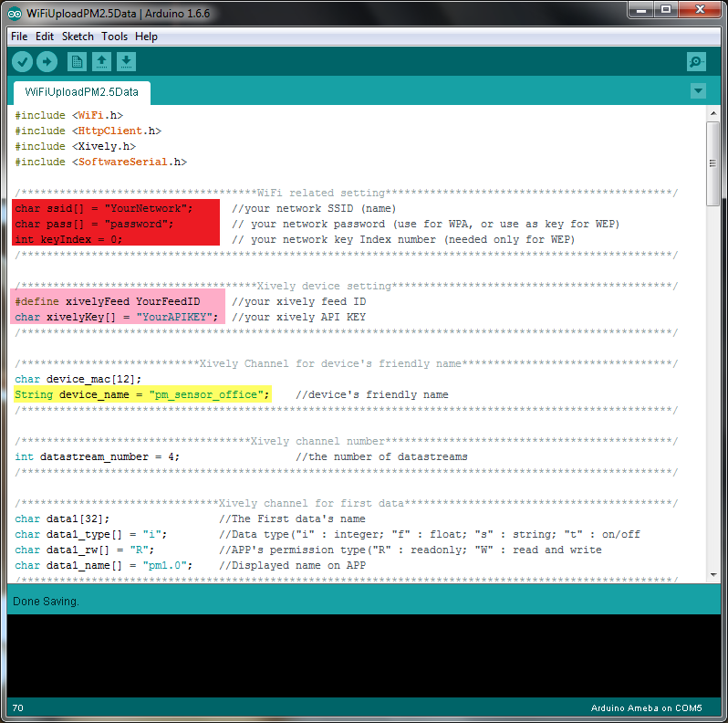Open the Help menu
728x723 pixels.
[146, 37]
